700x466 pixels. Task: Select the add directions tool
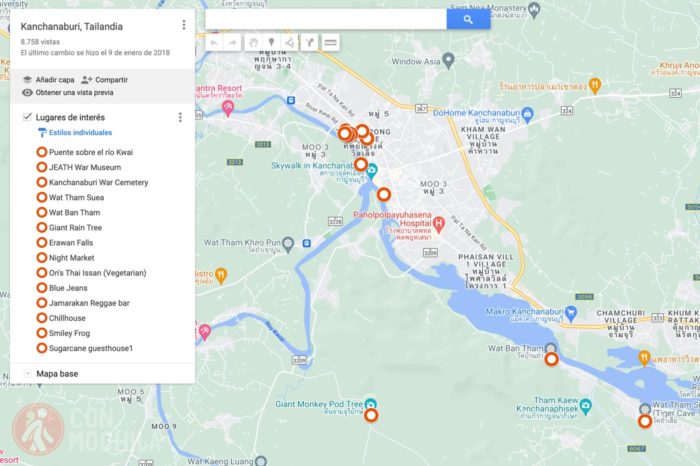pos(309,43)
